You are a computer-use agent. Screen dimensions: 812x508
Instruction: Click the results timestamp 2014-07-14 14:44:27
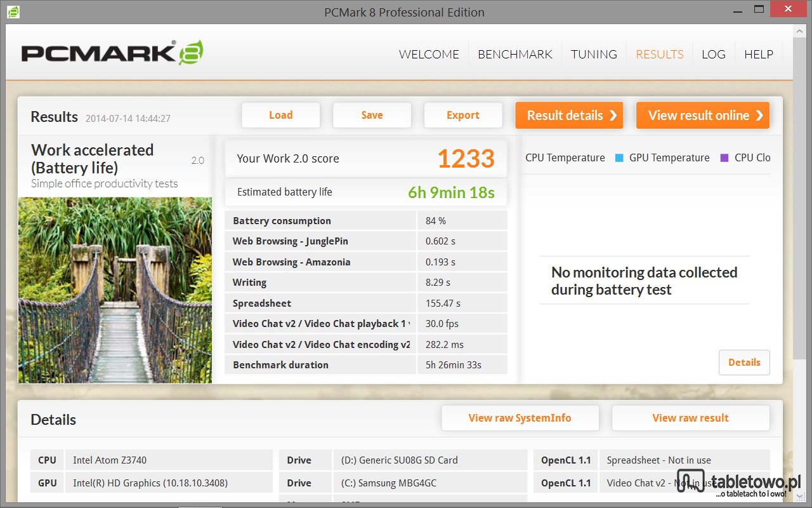click(128, 118)
